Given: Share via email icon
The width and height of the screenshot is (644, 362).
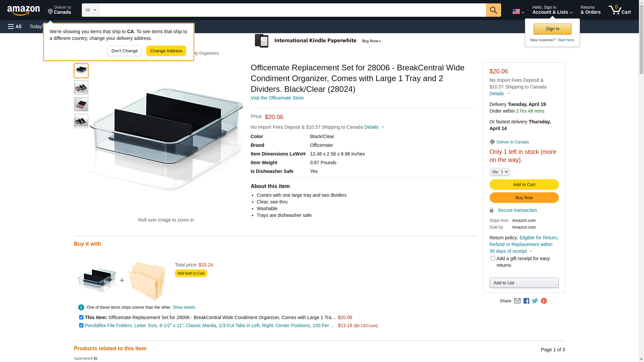Looking at the screenshot, I should (x=517, y=301).
